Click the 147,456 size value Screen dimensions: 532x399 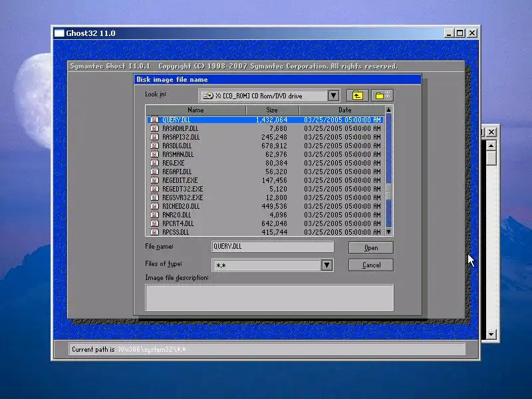click(x=274, y=180)
